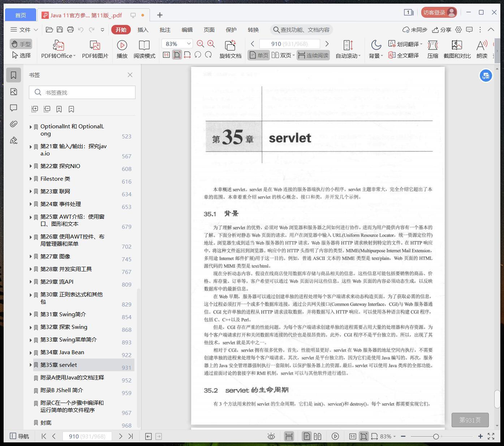Image resolution: width=504 pixels, height=446 pixels.
Task: Select the 批注 ribbon tab
Action: click(x=165, y=30)
